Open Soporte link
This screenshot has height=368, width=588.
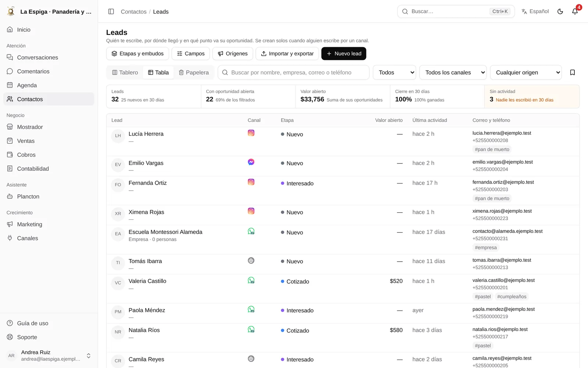(49, 337)
